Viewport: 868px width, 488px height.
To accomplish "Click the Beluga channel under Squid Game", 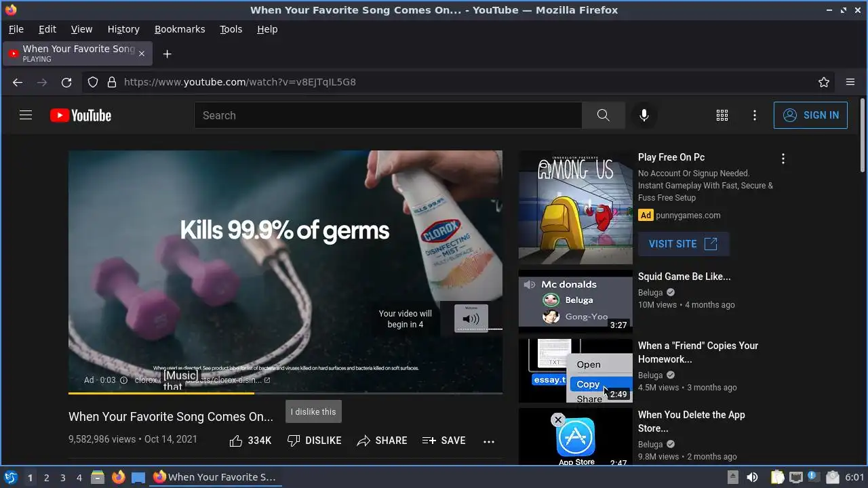I will [x=650, y=293].
